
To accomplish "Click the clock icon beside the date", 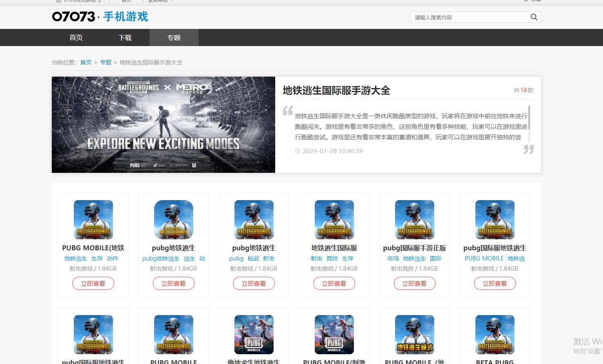I will (298, 151).
